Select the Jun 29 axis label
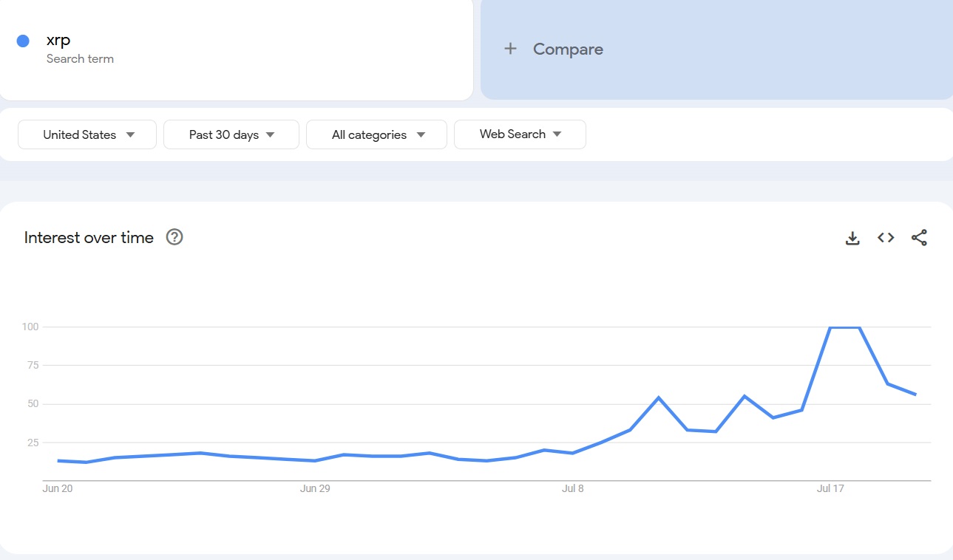 [x=315, y=488]
